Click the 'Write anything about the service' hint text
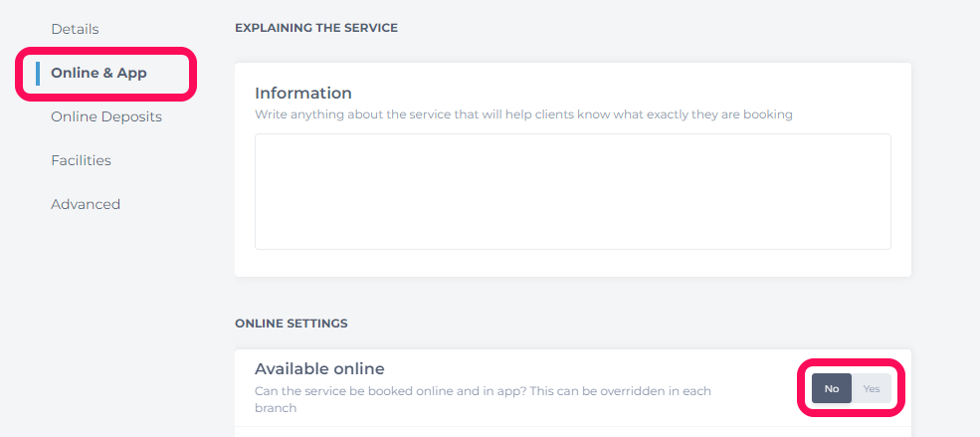Screen dimensions: 980x437 (x=523, y=115)
